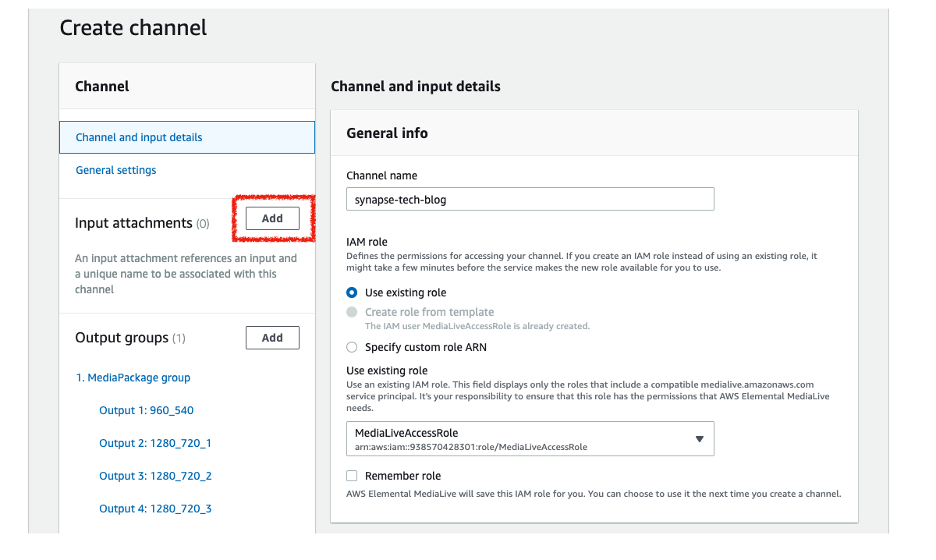This screenshot has height=560, width=936.
Task: Enable the Remember role checkbox
Action: pos(351,475)
